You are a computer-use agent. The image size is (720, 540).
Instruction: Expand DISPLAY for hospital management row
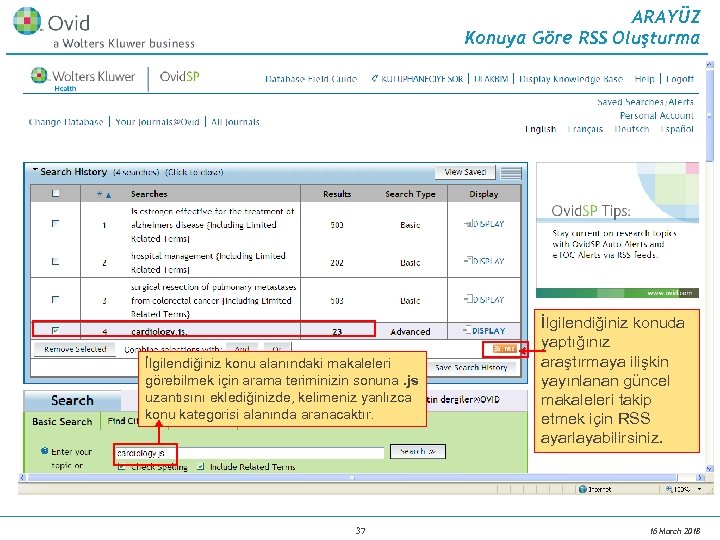tap(484, 261)
